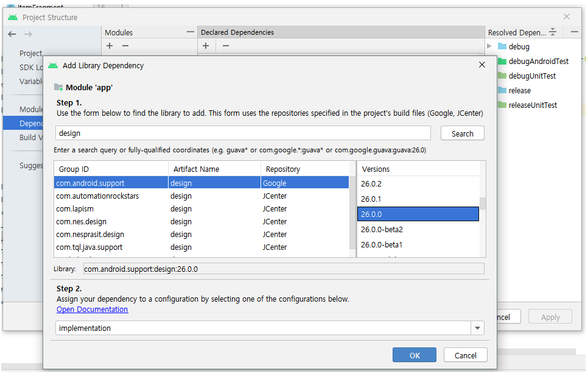Collapse all in the Resolved Dependencies panel
Image resolution: width=588 pixels, height=376 pixels.
553,32
